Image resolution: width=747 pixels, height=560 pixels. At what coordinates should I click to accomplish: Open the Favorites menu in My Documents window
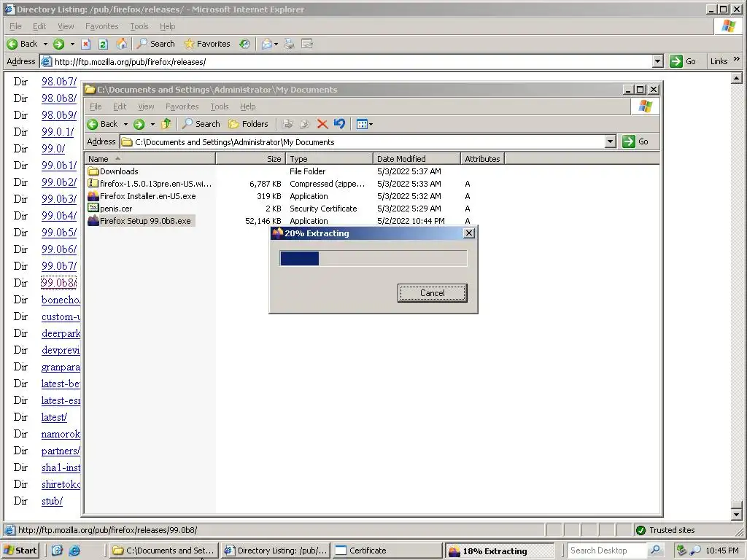[182, 106]
